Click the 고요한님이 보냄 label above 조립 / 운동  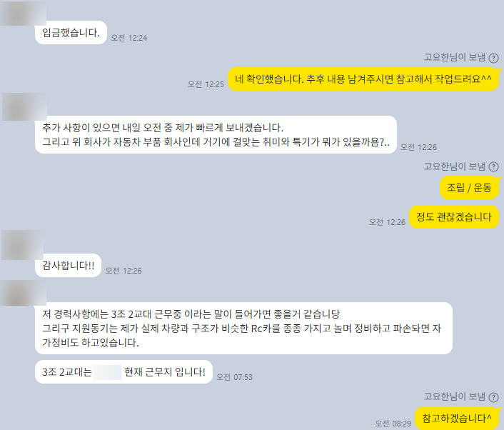point(455,166)
